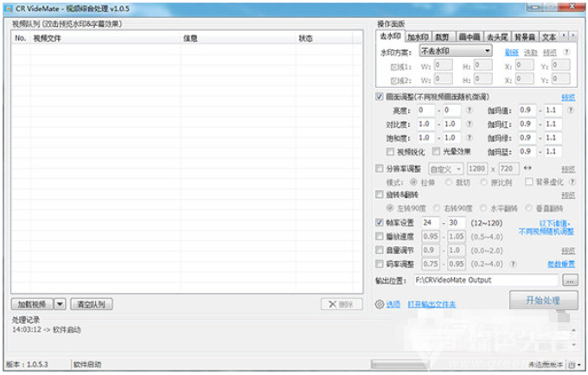
Task: Check the 视频锐化 option
Action: click(x=390, y=152)
